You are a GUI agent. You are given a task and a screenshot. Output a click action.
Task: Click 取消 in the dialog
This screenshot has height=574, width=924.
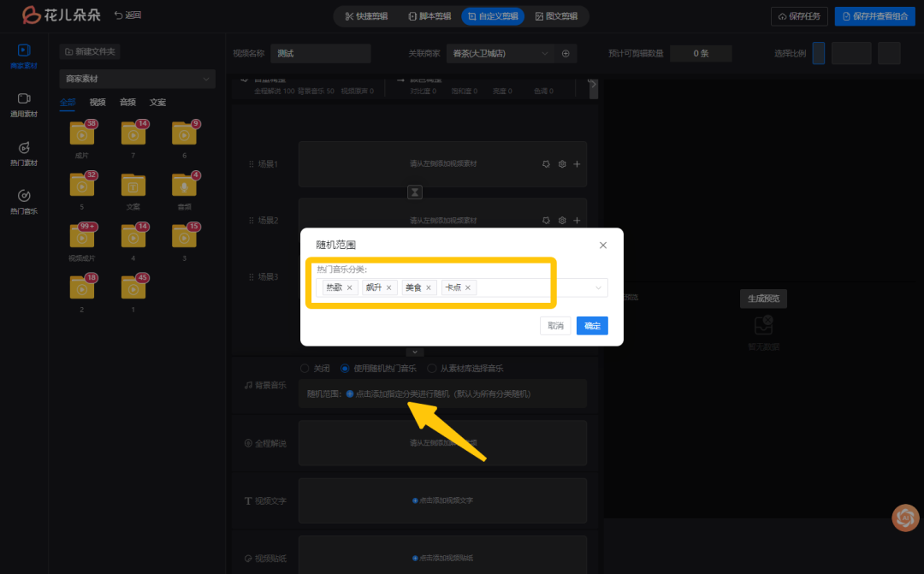point(555,326)
